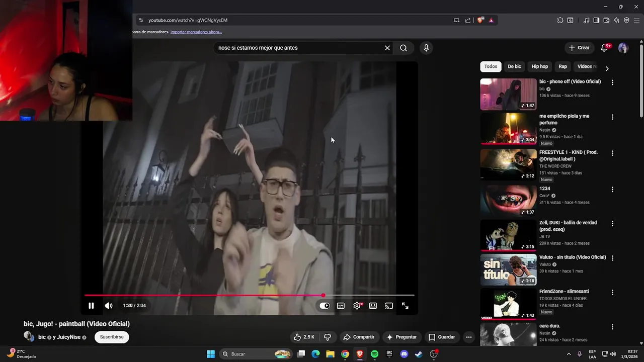Select the Todos filter chip
Viewport: 644px width, 362px height.
(491, 66)
